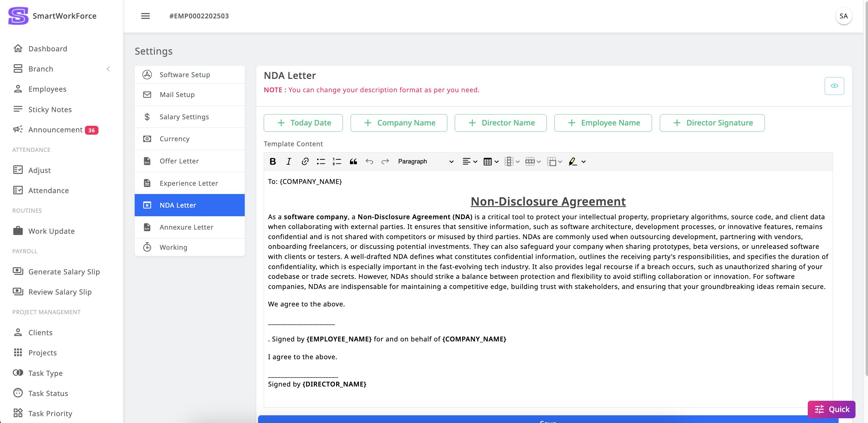This screenshot has height=423, width=868.
Task: Open the Paragraph heading dropdown
Action: (426, 161)
